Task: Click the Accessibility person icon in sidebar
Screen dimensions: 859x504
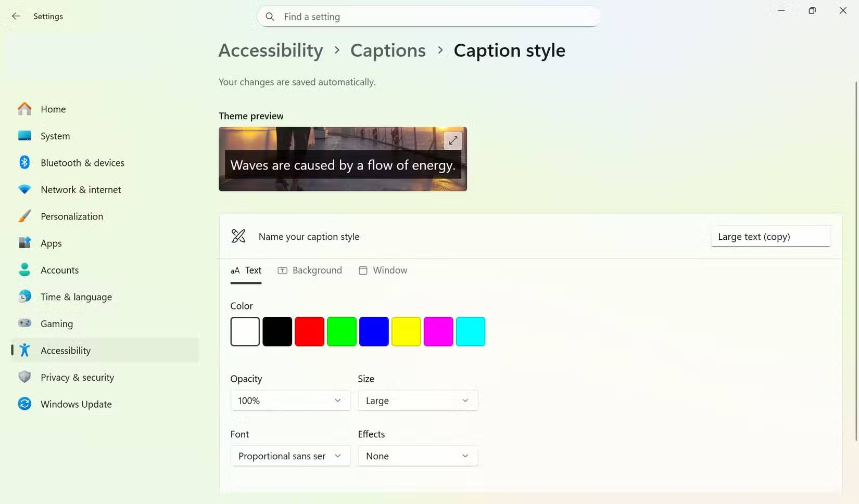Action: (24, 350)
